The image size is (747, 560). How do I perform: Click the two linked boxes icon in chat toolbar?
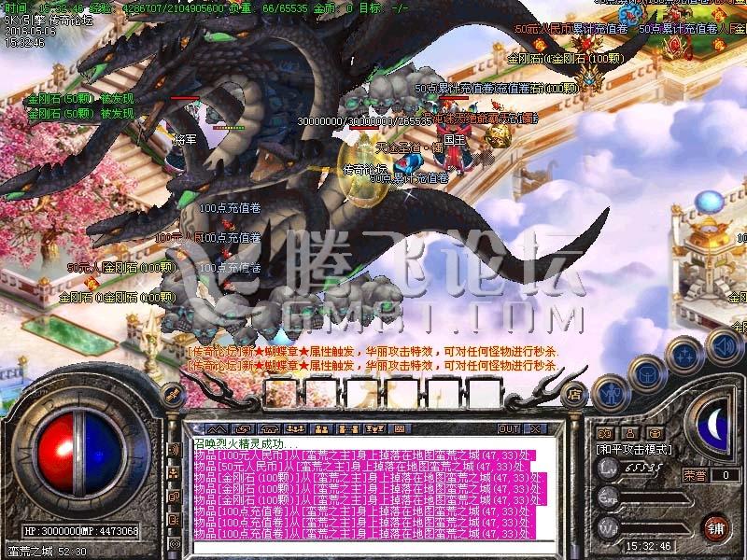tap(347, 429)
